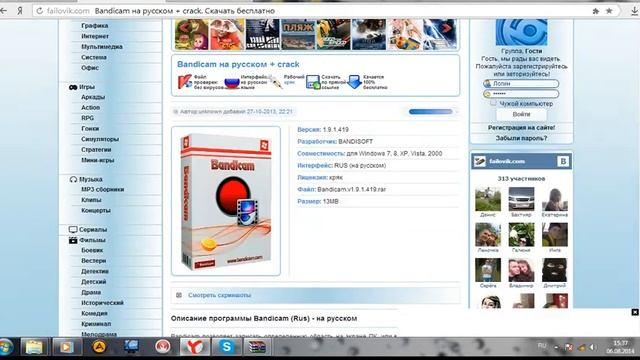This screenshot has height=360, width=640.
Task: Open WinRAR taskbar icon
Action: [x=257, y=347]
